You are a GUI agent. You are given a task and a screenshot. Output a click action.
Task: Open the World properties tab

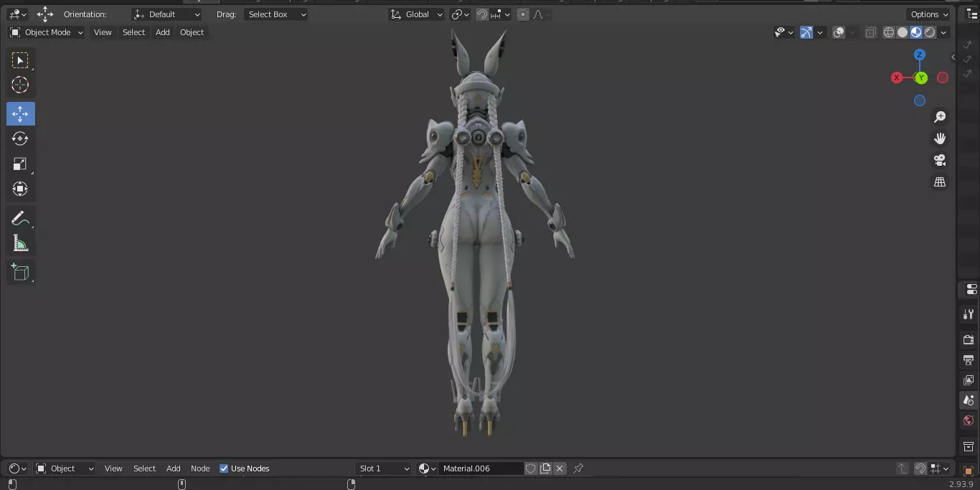pos(969,420)
